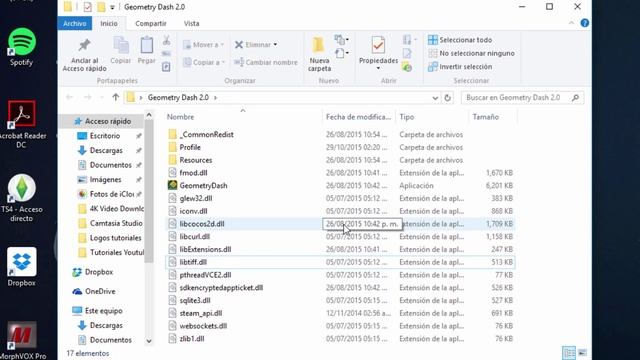This screenshot has height=360, width=640.
Task: Select libExtensions.dll file
Action: [205, 249]
